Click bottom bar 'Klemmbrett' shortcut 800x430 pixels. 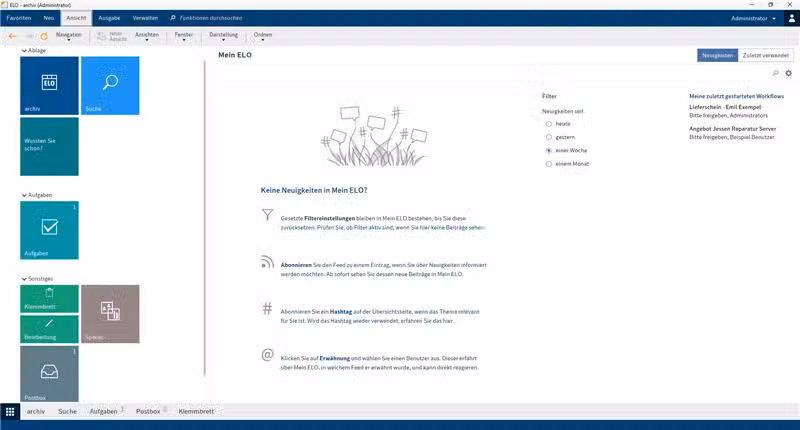(x=196, y=411)
